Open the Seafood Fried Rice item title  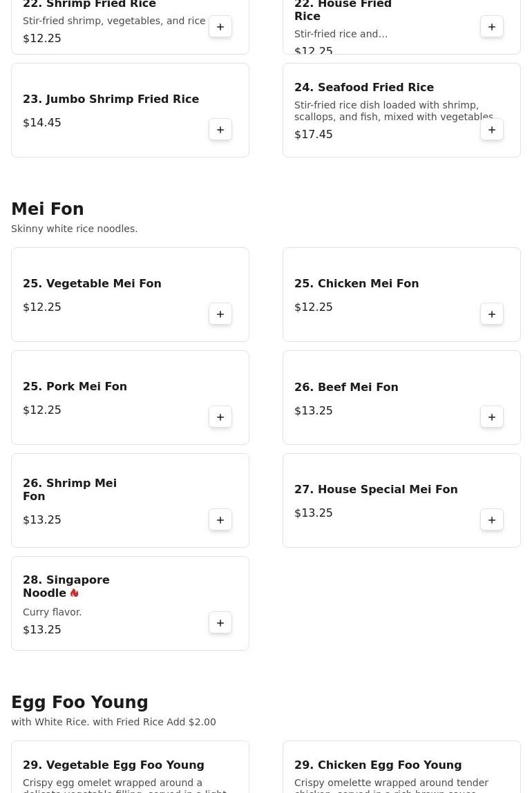tap(363, 88)
